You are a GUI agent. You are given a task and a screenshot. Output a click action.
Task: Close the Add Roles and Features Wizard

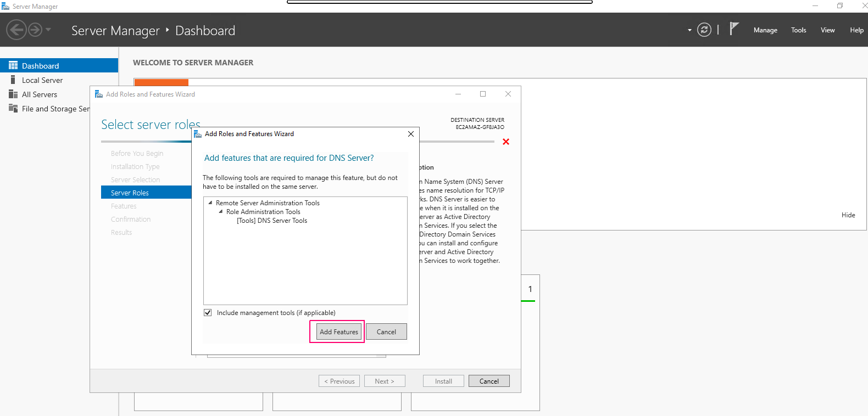tap(508, 94)
